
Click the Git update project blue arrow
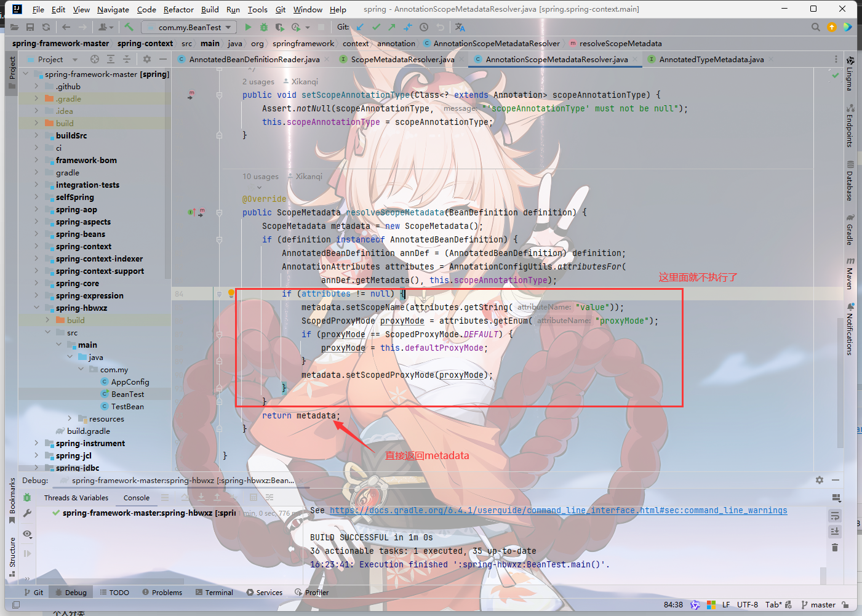point(360,27)
